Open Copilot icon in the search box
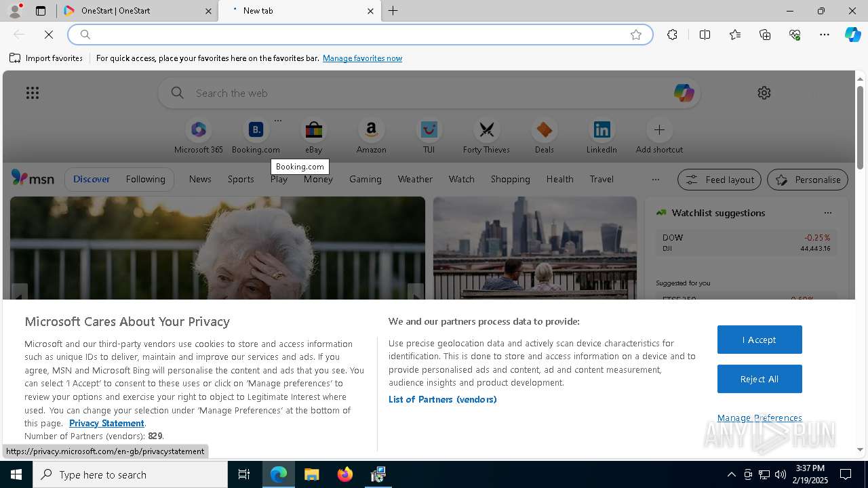Screen dimensions: 868x488 684,93
